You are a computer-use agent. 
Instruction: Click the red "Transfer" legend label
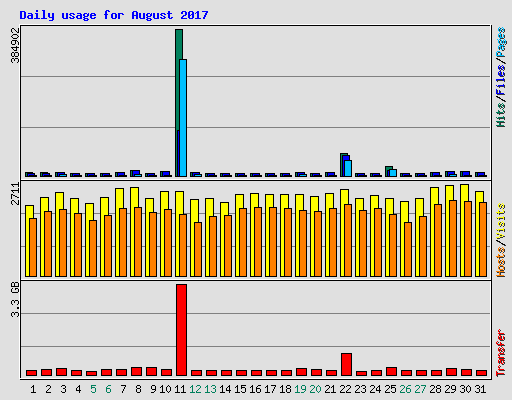pos(501,353)
